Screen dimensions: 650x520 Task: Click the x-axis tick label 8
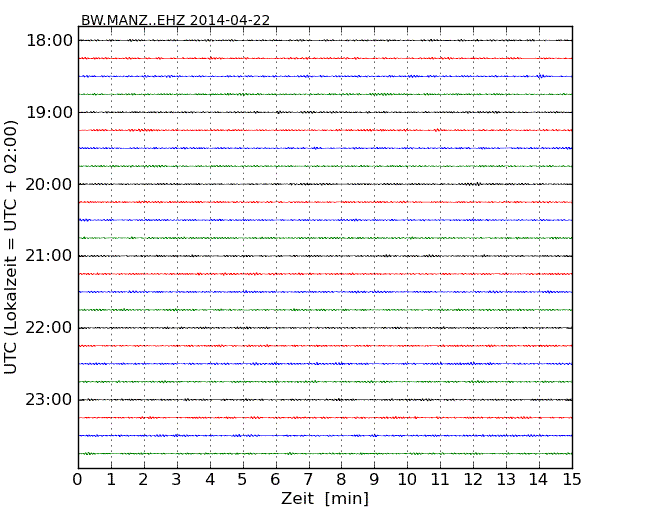(341, 479)
